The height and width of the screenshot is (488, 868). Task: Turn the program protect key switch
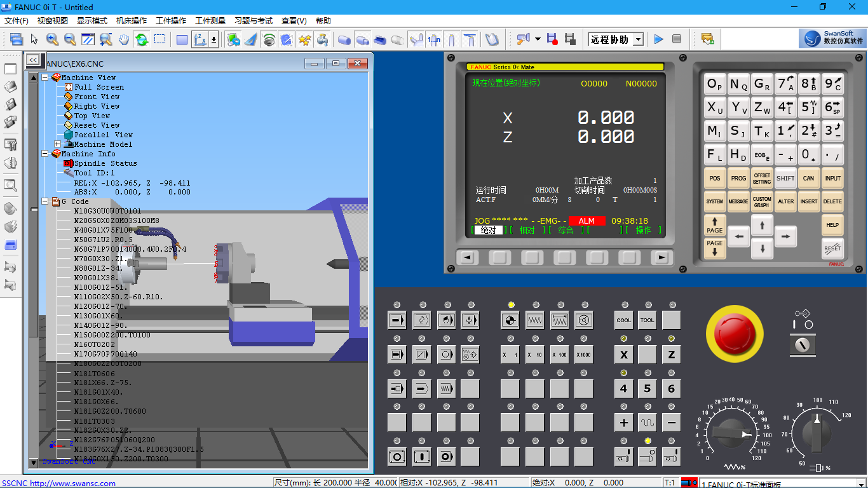click(x=804, y=345)
